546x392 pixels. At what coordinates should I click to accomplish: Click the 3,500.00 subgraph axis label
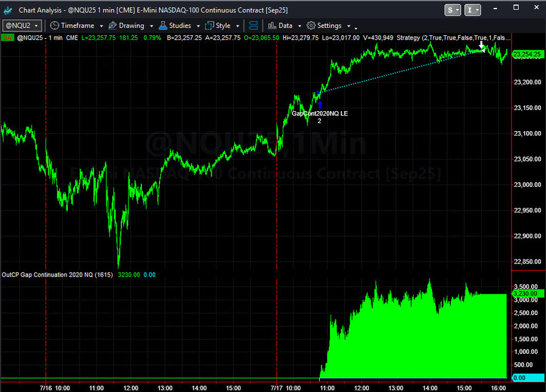pyautogui.click(x=526, y=287)
